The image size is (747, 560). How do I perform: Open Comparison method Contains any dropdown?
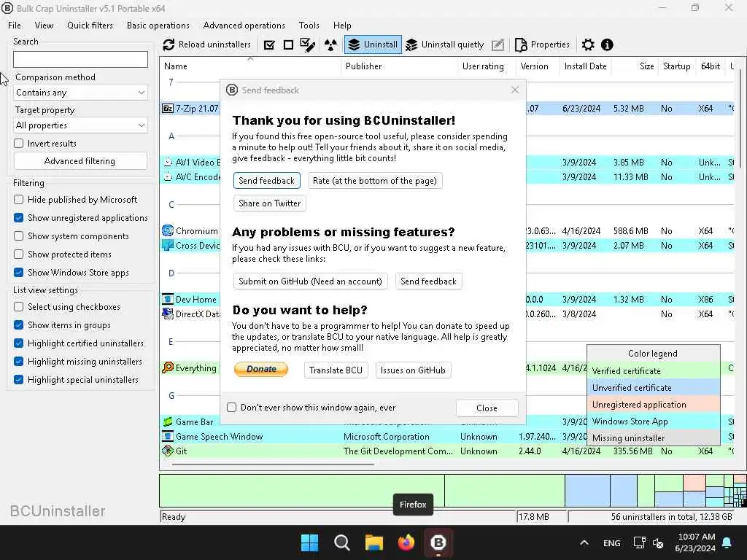(80, 93)
